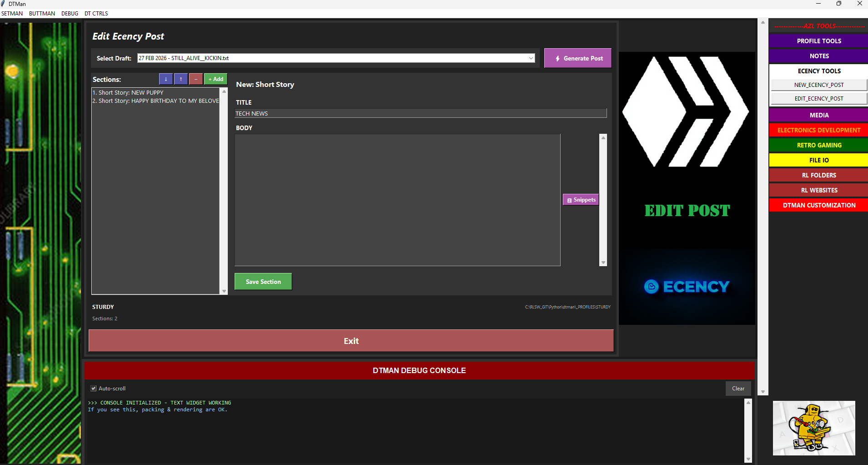
Task: Open the DEBUG menu
Action: (x=70, y=14)
